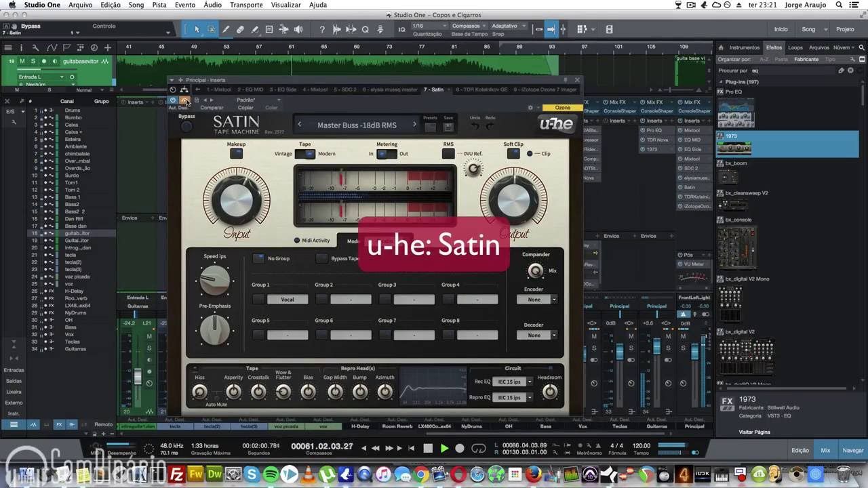
Task: Select the Split tool in toolbar
Action: (226, 29)
